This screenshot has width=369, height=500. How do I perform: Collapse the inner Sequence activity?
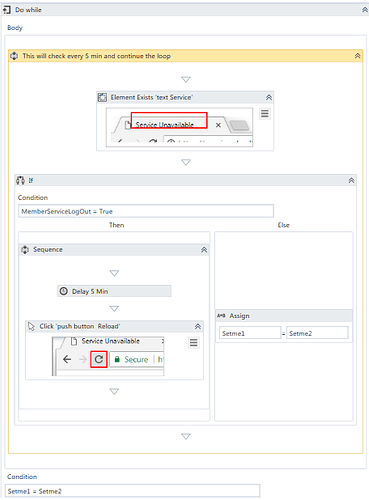click(204, 250)
